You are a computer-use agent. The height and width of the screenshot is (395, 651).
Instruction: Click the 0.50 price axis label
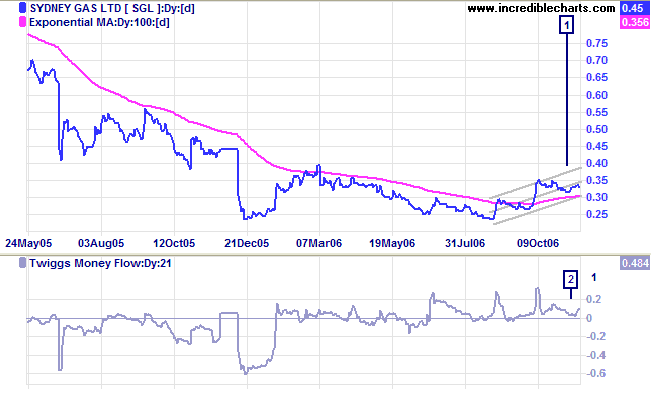tap(597, 129)
